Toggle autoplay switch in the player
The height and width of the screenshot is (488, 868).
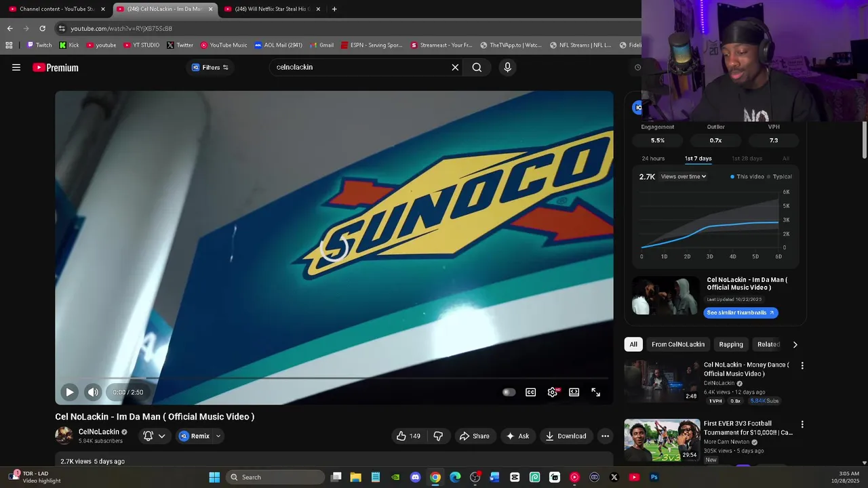[x=509, y=392]
